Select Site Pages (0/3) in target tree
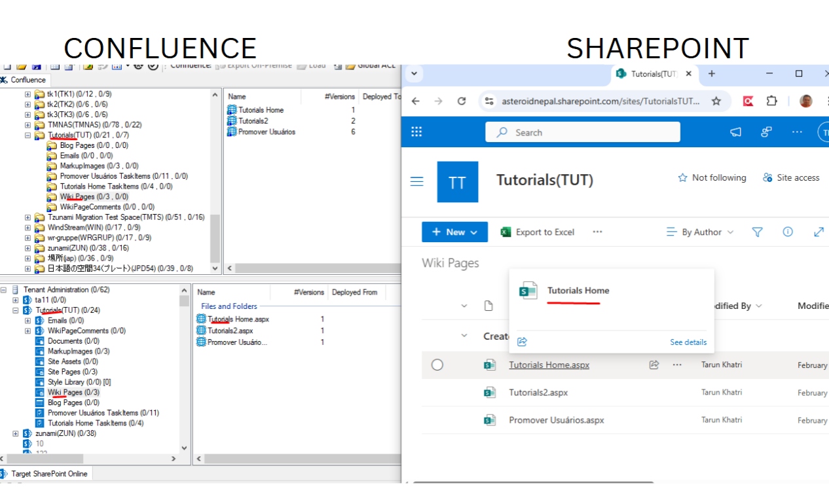Screen dimensions: 829x504 (x=73, y=372)
